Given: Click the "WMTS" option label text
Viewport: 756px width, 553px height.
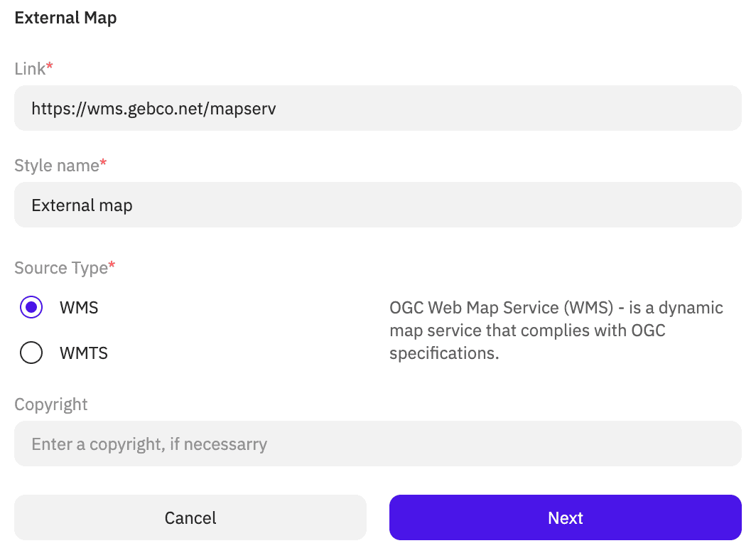Looking at the screenshot, I should point(84,353).
